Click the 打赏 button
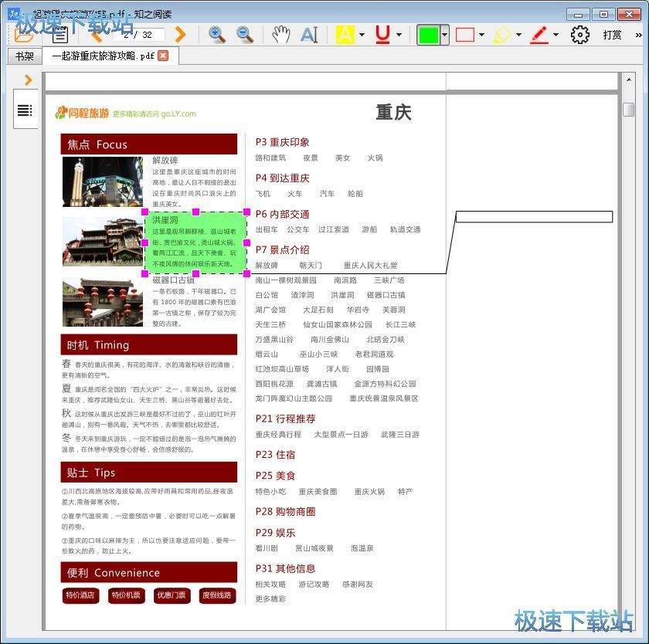Image resolution: width=649 pixels, height=644 pixels. point(612,35)
